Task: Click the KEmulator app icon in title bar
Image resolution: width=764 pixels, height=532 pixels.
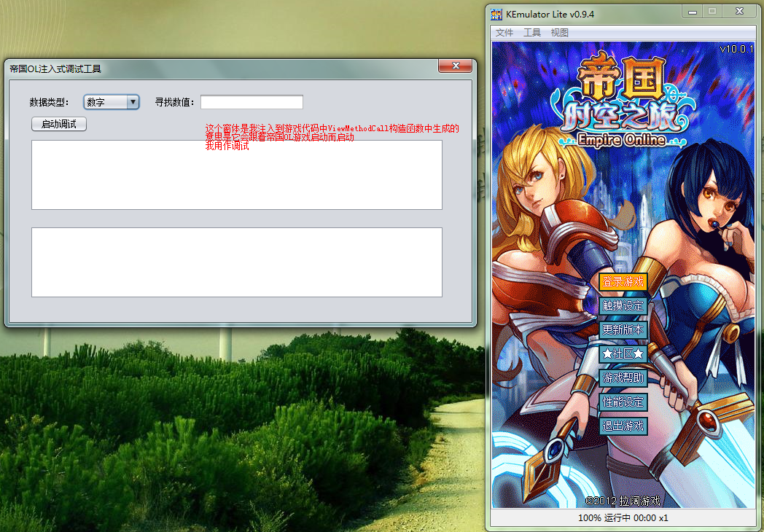Action: click(x=496, y=14)
